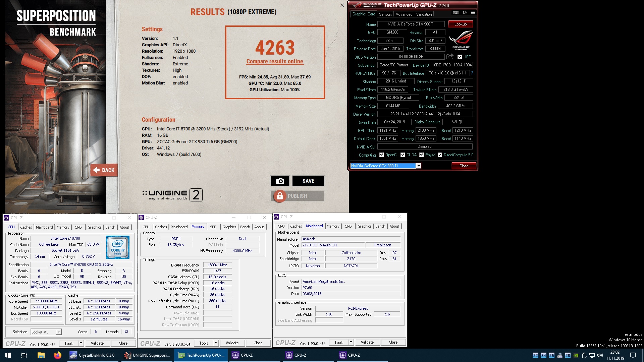This screenshot has width=644, height=362.
Task: Click the temperature 34 tray icon
Action: pyautogui.click(x=544, y=355)
